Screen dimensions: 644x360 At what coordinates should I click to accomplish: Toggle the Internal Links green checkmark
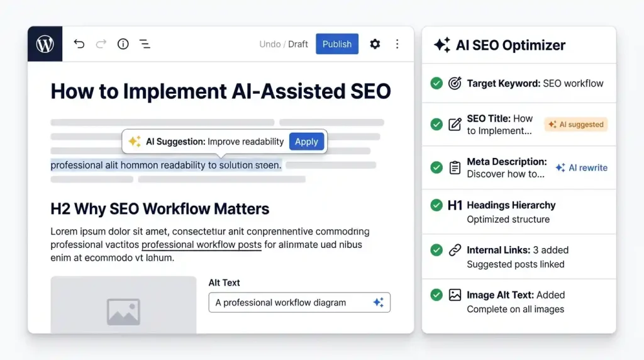tap(436, 250)
